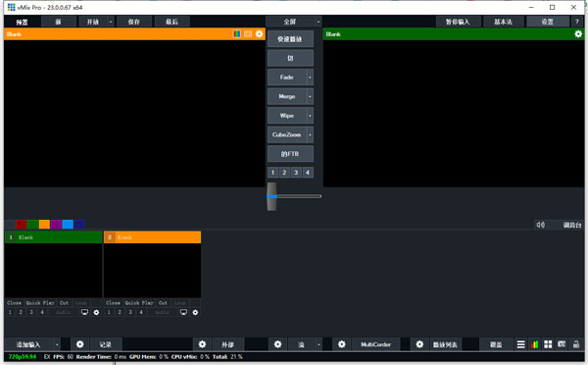Apply the Fade transition

[287, 78]
